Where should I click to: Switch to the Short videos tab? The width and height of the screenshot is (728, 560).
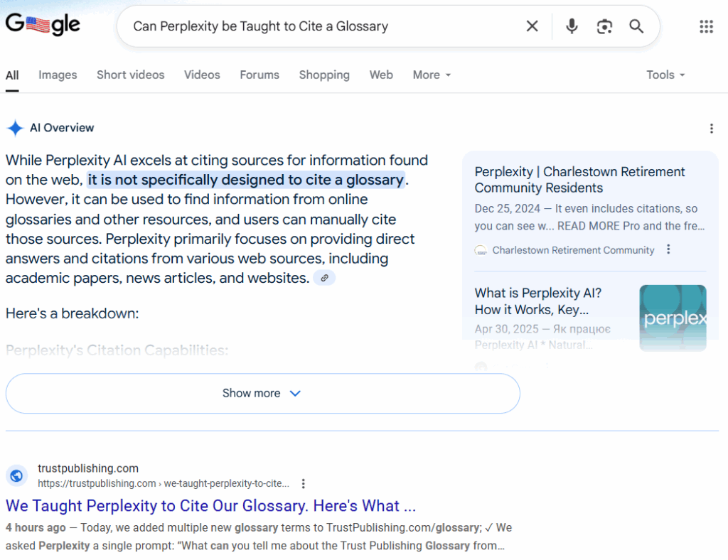(x=131, y=75)
